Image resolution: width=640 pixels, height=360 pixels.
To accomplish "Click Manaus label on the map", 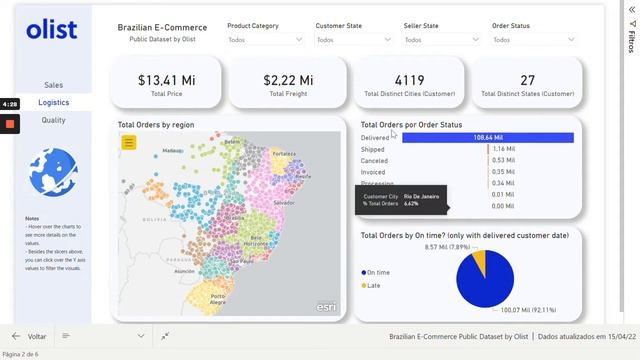I will (x=173, y=151).
